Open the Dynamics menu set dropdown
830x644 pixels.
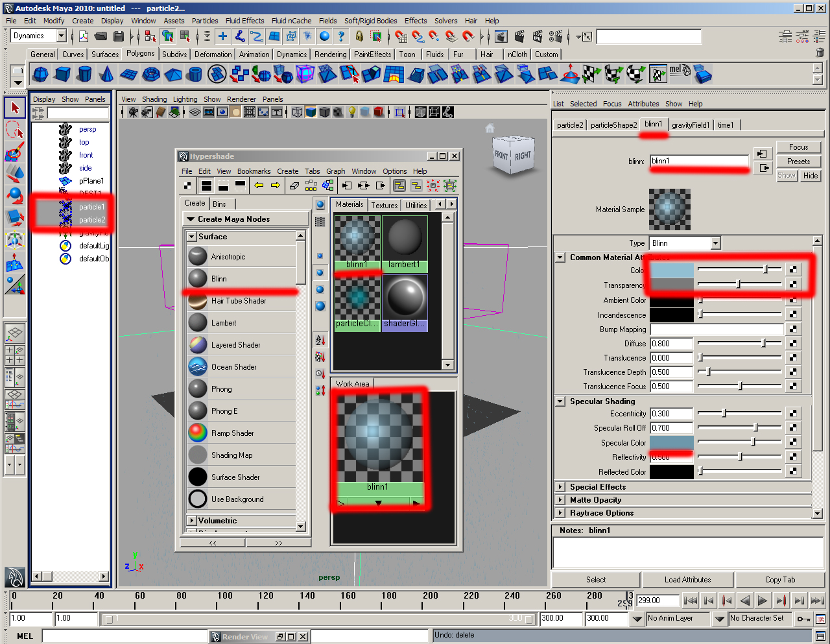[x=61, y=36]
